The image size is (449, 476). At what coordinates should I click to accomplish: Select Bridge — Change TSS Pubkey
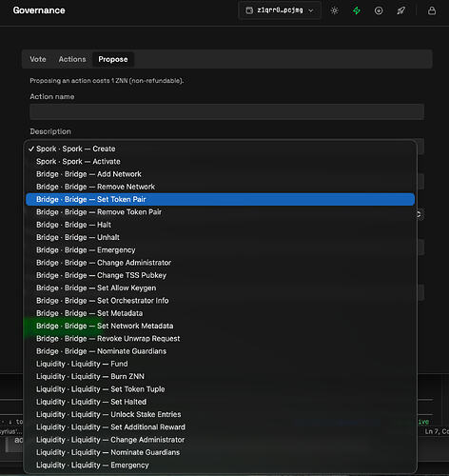coord(220,275)
